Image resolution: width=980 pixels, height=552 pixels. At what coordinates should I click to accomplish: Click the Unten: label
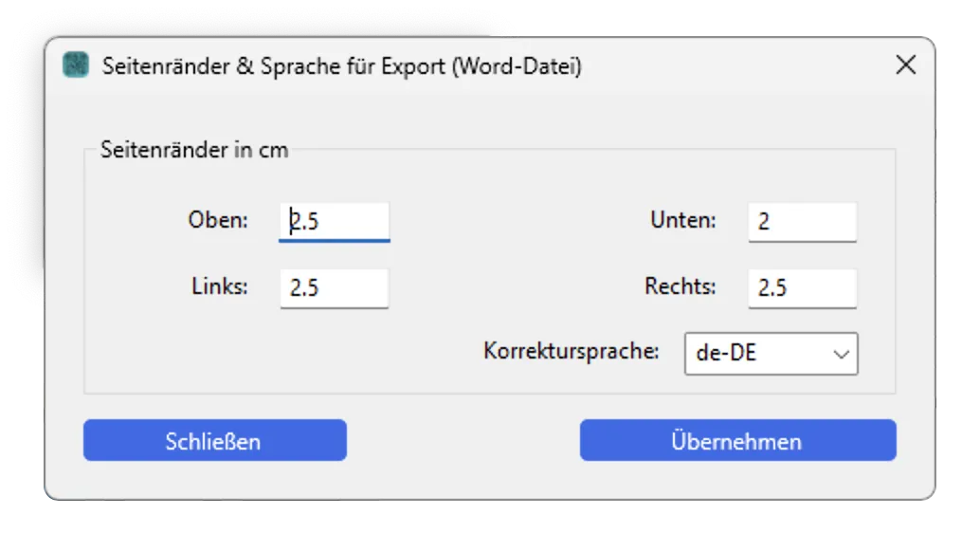tap(683, 220)
